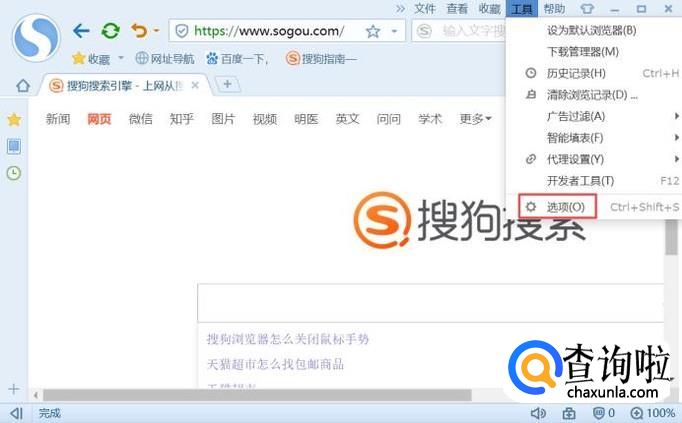Click the sidebar favorites star icon
Image resolution: width=682 pixels, height=423 pixels.
tap(14, 119)
